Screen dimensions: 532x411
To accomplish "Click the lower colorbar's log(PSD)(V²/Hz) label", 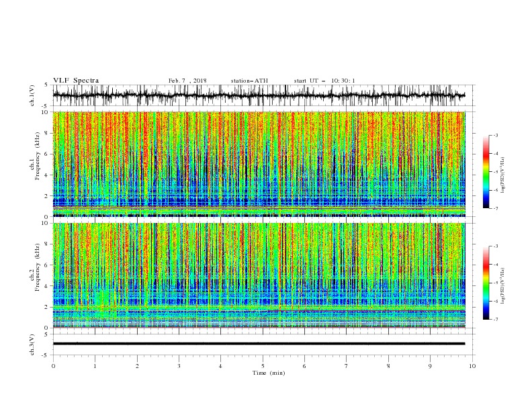I will click(x=502, y=286).
